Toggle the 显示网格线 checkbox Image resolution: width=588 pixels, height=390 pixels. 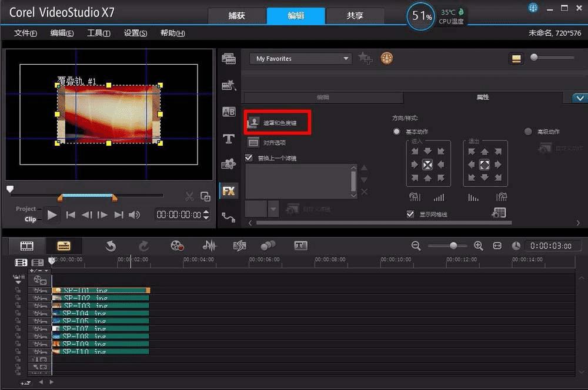410,214
